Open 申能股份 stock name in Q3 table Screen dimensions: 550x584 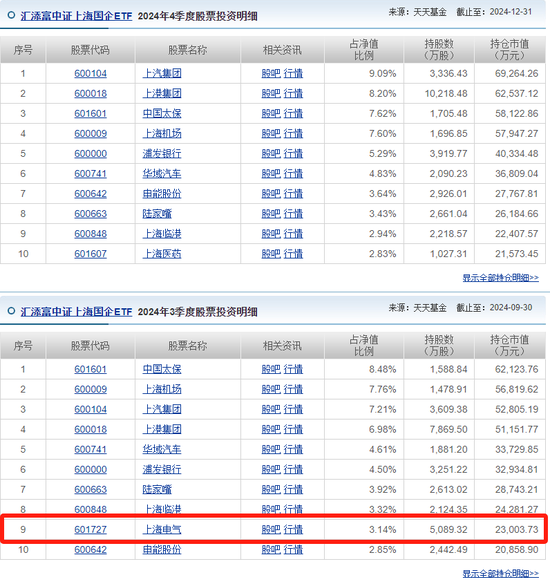point(162,550)
